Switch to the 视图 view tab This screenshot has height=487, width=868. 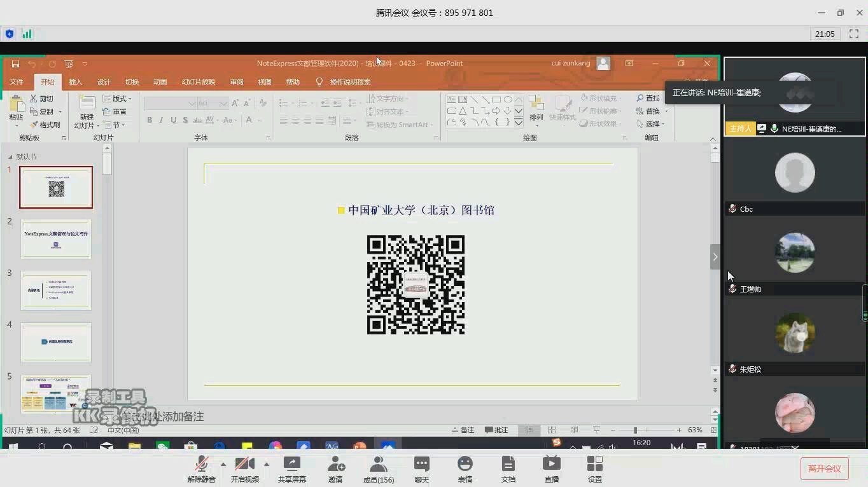[265, 82]
